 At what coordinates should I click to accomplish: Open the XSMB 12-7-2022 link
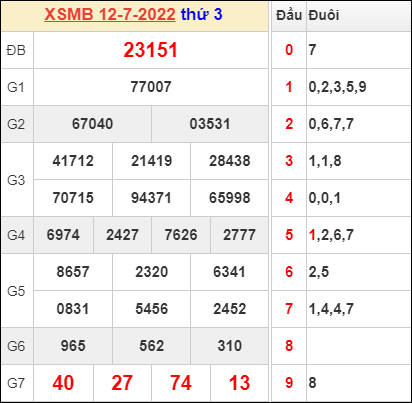(110, 14)
